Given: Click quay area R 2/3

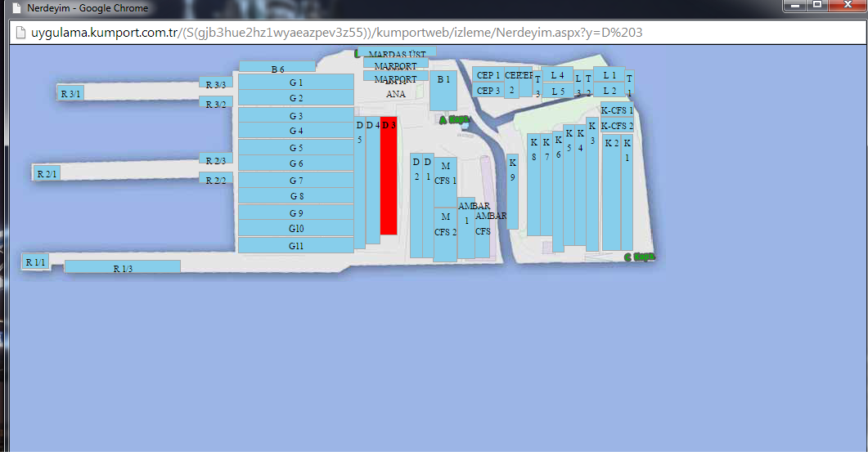Looking at the screenshot, I should [216, 159].
